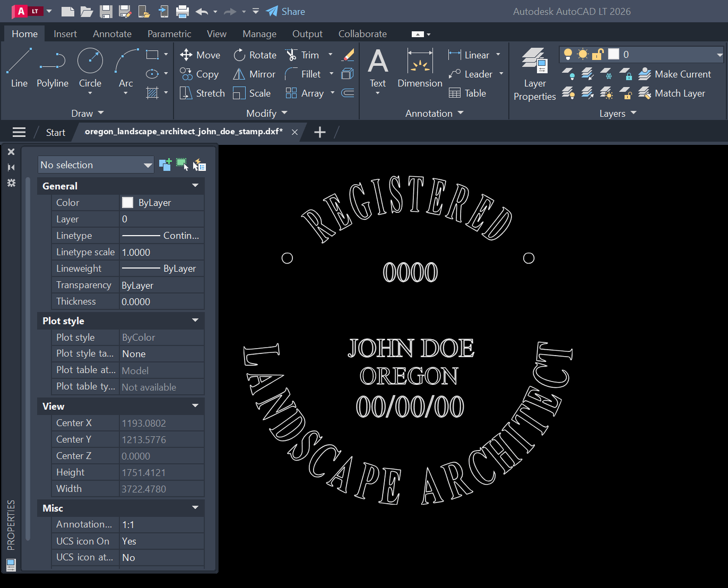Click Match Layer button

click(672, 93)
